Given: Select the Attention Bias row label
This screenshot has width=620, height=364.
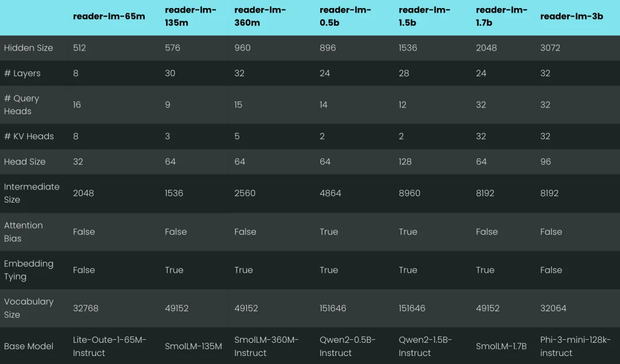Looking at the screenshot, I should 24,232.
